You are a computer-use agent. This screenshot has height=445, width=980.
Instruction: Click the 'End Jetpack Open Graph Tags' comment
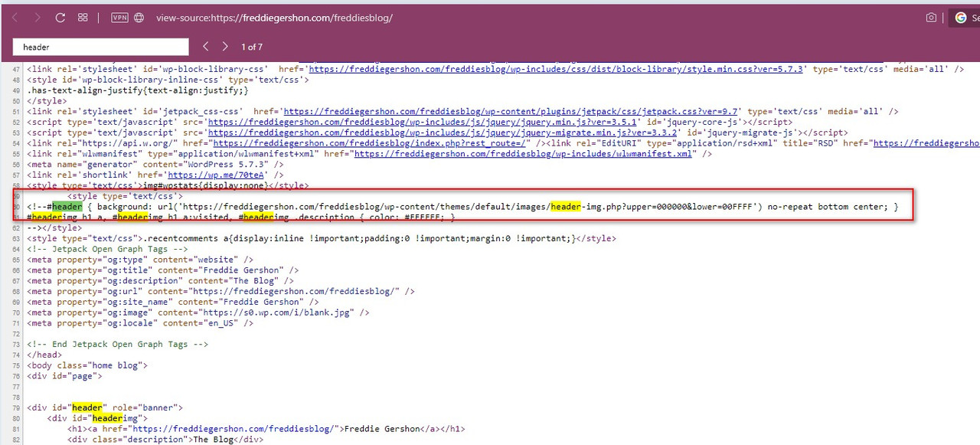(x=118, y=345)
